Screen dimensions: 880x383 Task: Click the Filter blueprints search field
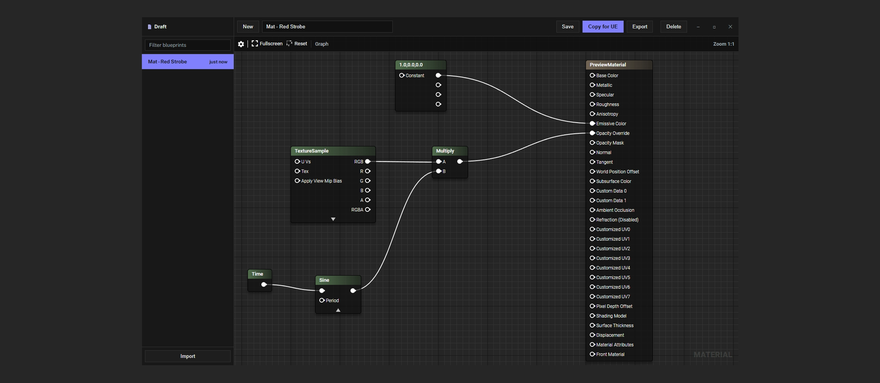187,45
